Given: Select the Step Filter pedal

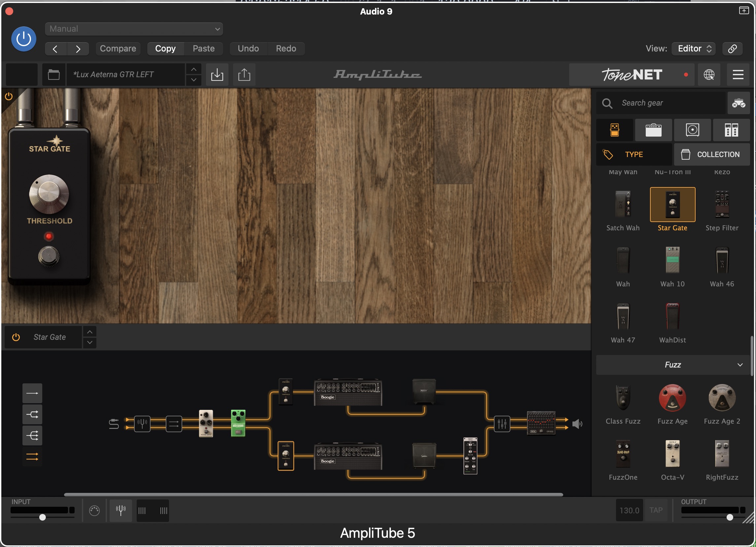Looking at the screenshot, I should click(722, 205).
